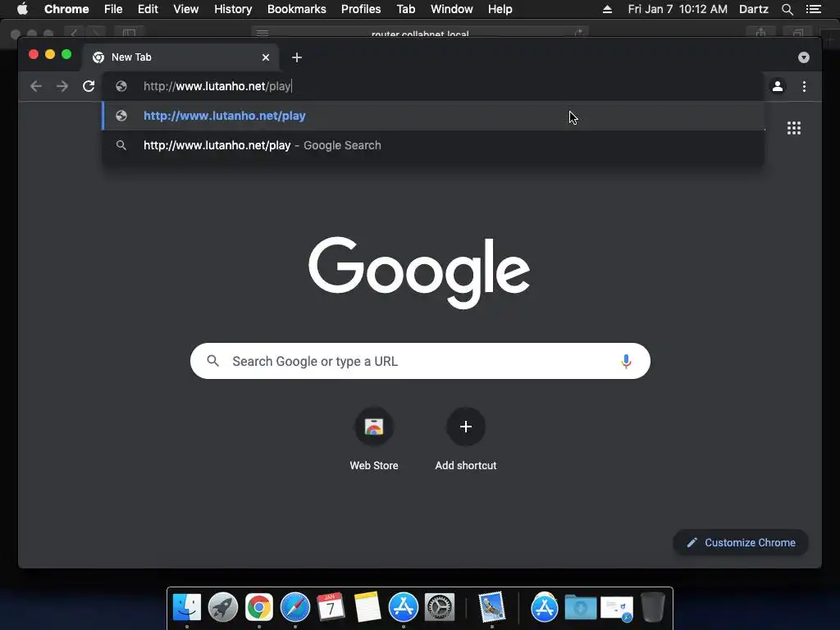Open Safari compass icon in the Dock
The height and width of the screenshot is (630, 840).
click(295, 607)
